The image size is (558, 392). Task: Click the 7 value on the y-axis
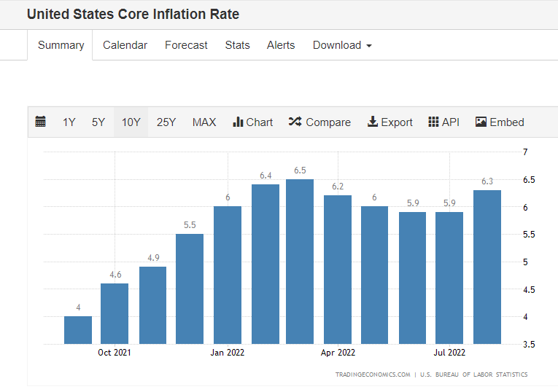(525, 152)
